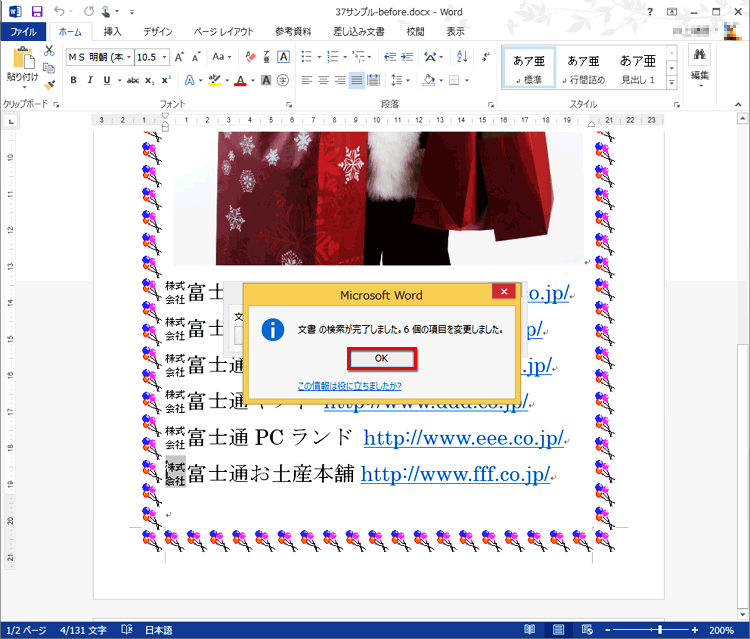Switch to the 参考資料 tab
The height and width of the screenshot is (639, 750).
coord(293,32)
